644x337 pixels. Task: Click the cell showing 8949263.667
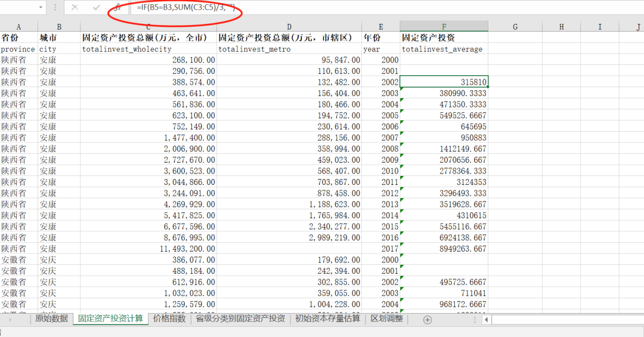coord(444,249)
